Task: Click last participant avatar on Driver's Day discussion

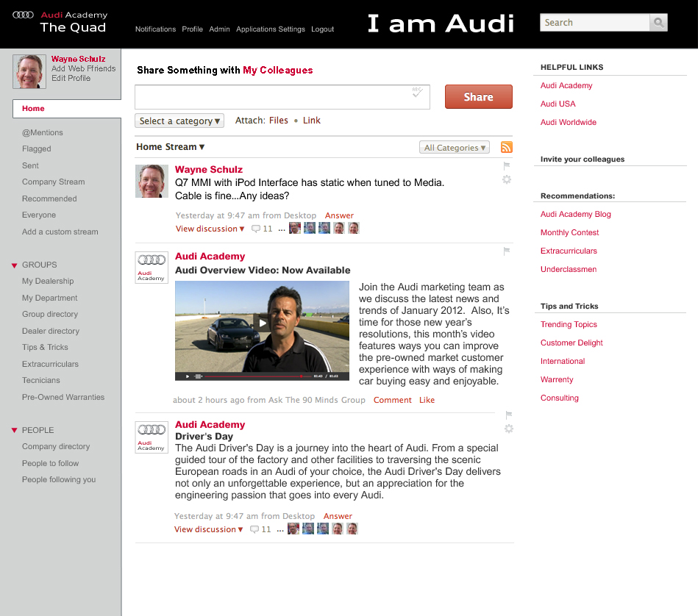Action: [352, 529]
